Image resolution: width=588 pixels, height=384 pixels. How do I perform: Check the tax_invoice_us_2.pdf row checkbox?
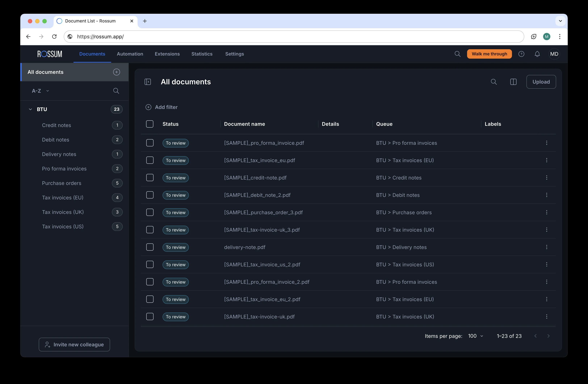click(x=150, y=265)
